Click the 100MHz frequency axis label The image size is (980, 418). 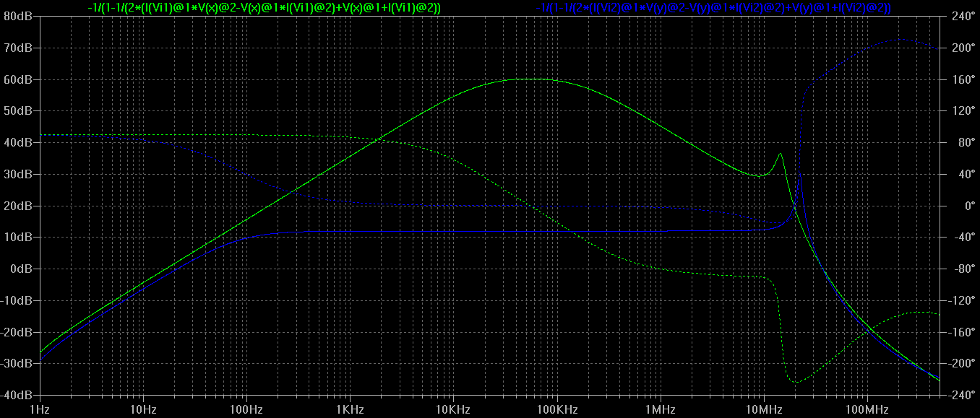tap(867, 410)
